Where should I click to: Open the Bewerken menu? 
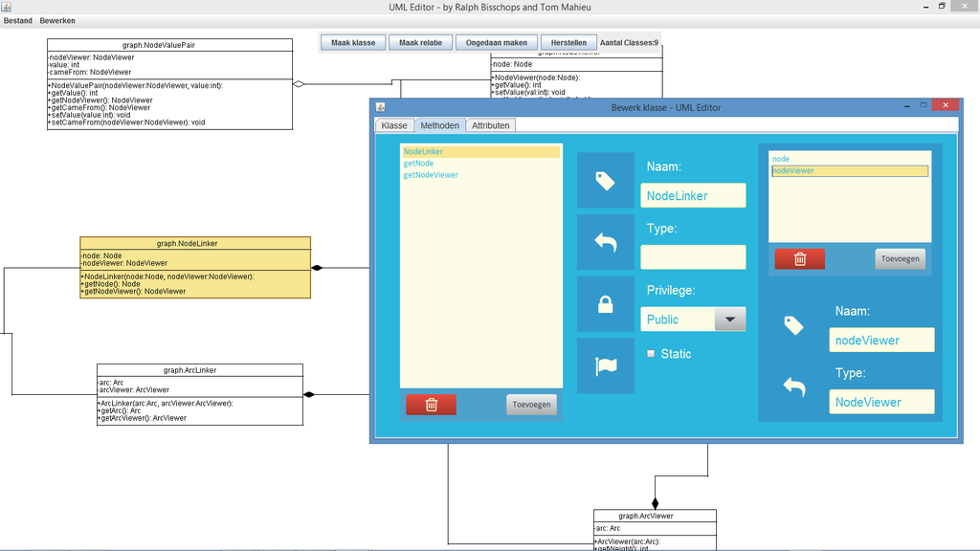(56, 20)
